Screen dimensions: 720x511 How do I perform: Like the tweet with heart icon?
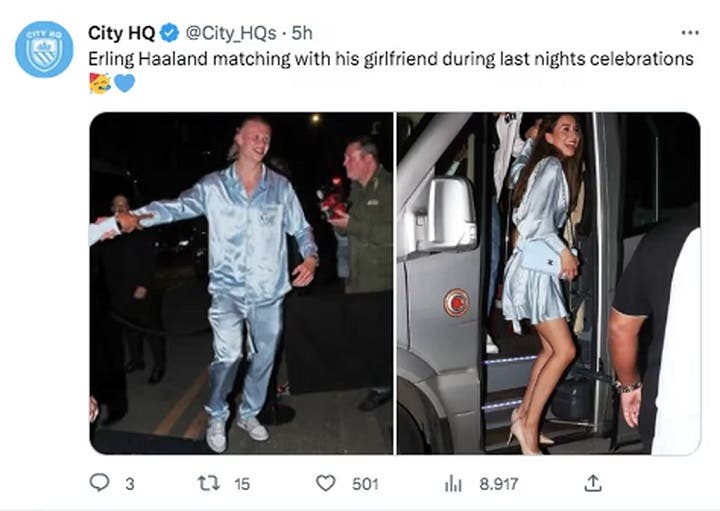click(326, 483)
